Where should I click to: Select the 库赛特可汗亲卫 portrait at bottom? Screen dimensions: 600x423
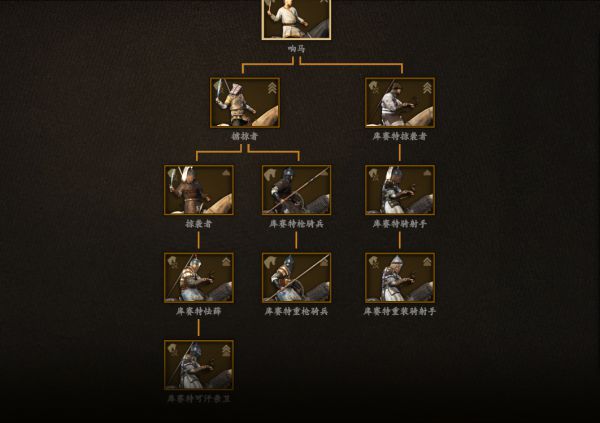click(x=199, y=365)
